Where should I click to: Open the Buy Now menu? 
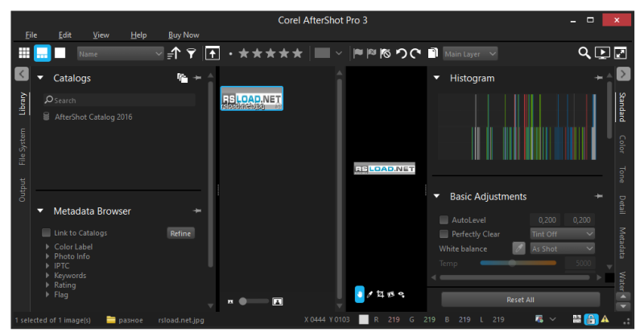[x=184, y=35]
